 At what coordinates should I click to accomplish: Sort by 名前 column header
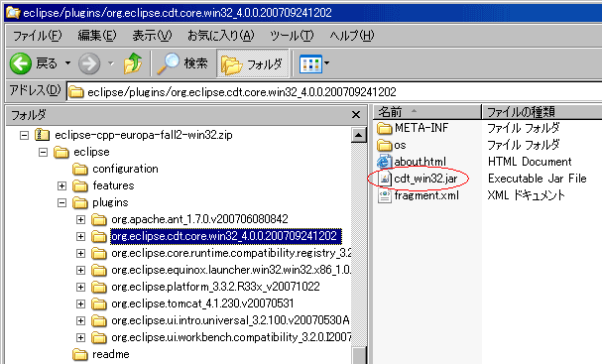(427, 112)
